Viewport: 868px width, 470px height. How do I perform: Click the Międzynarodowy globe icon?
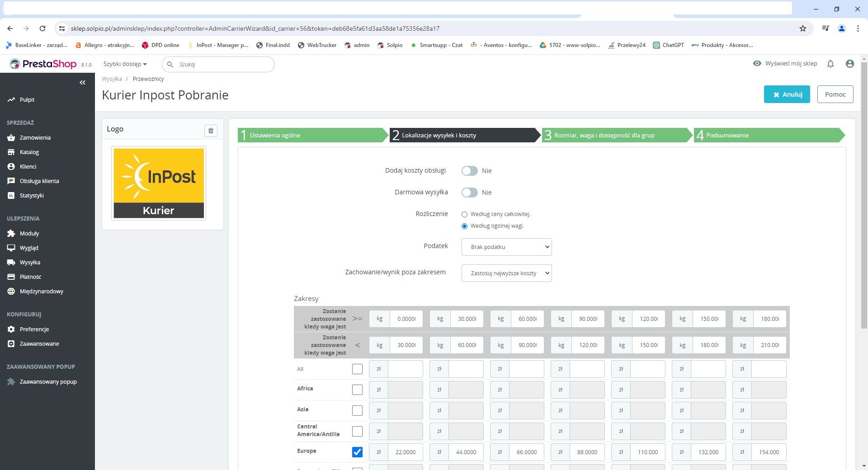point(11,291)
